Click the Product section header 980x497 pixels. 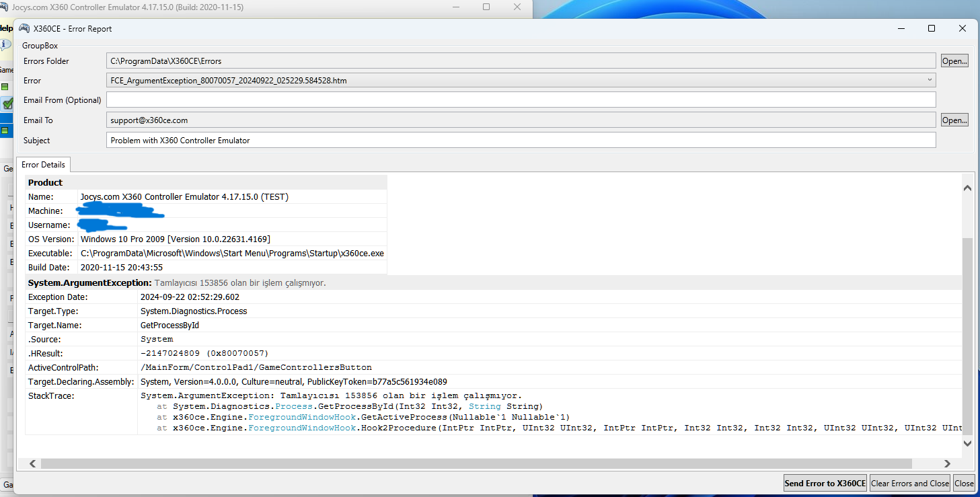pyautogui.click(x=206, y=182)
